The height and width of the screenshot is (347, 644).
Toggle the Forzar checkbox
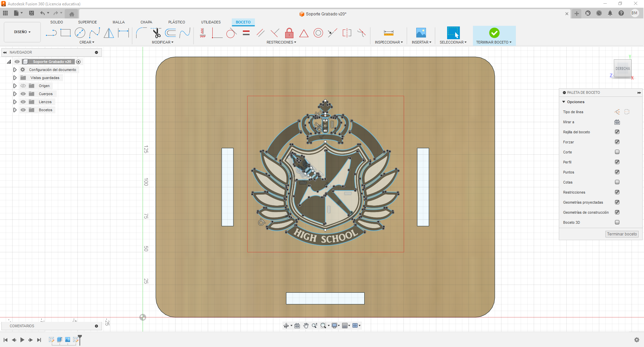click(617, 142)
